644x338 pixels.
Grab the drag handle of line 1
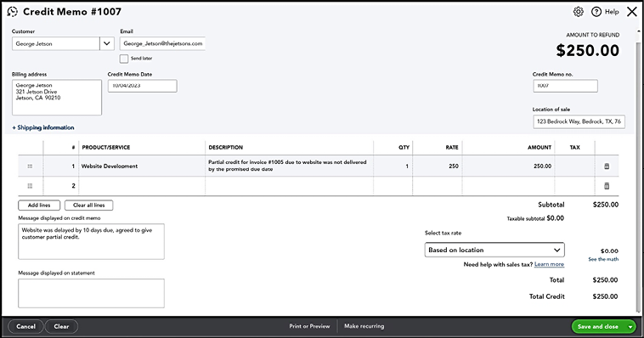point(30,166)
